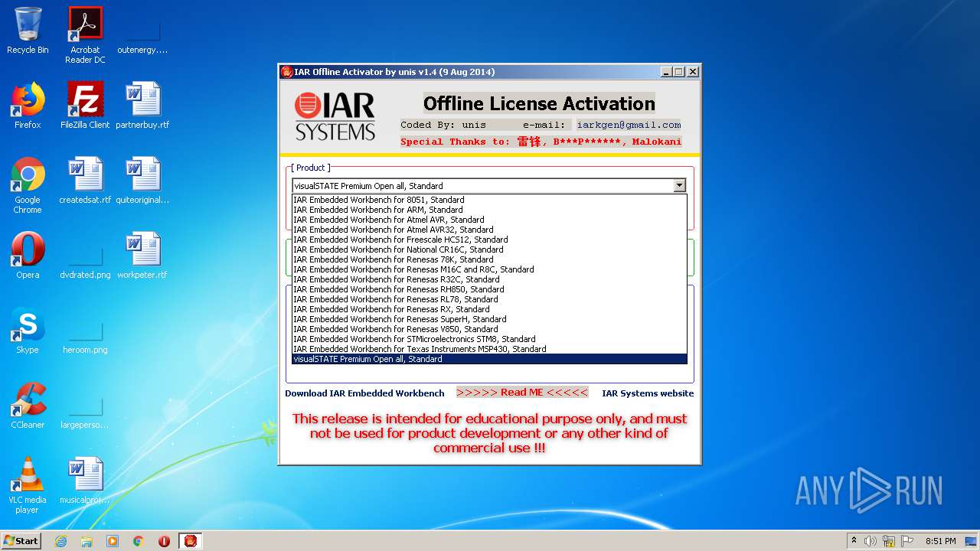This screenshot has width=980, height=551.
Task: Collapse the Product dropdown arrow
Action: pos(679,185)
